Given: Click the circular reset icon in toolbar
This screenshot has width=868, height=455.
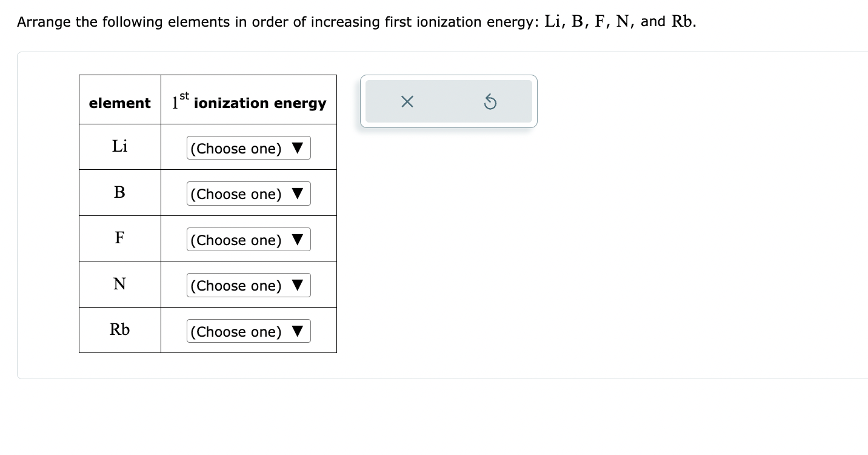Looking at the screenshot, I should pos(490,101).
